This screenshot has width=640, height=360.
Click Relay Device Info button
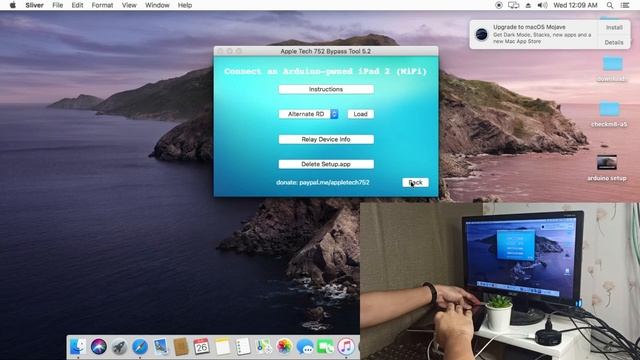[x=326, y=140]
